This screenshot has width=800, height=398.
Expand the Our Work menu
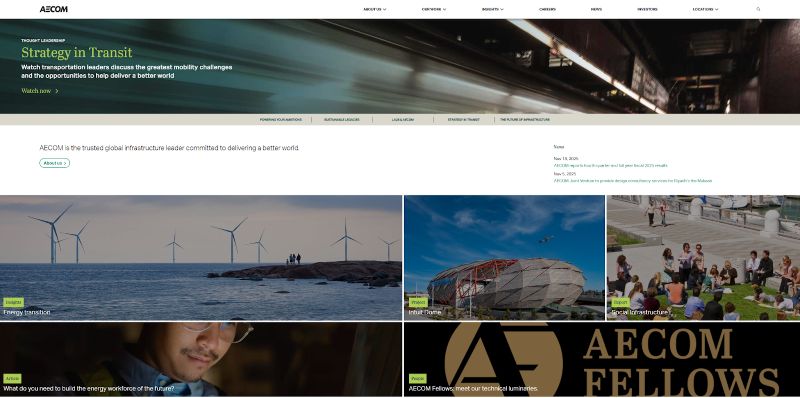click(x=434, y=9)
